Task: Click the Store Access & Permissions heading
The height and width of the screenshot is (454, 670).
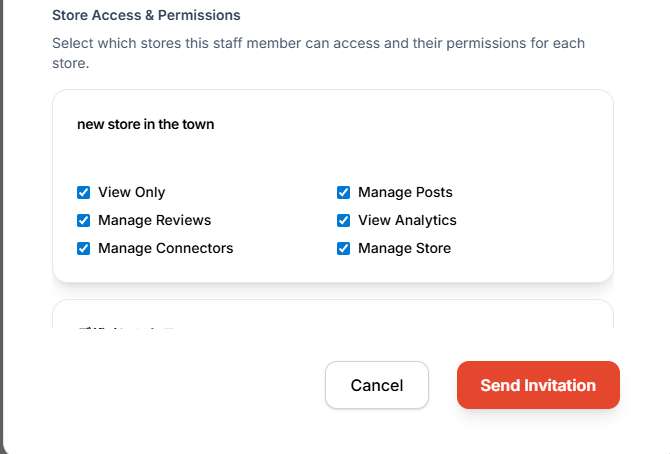Action: pos(146,16)
